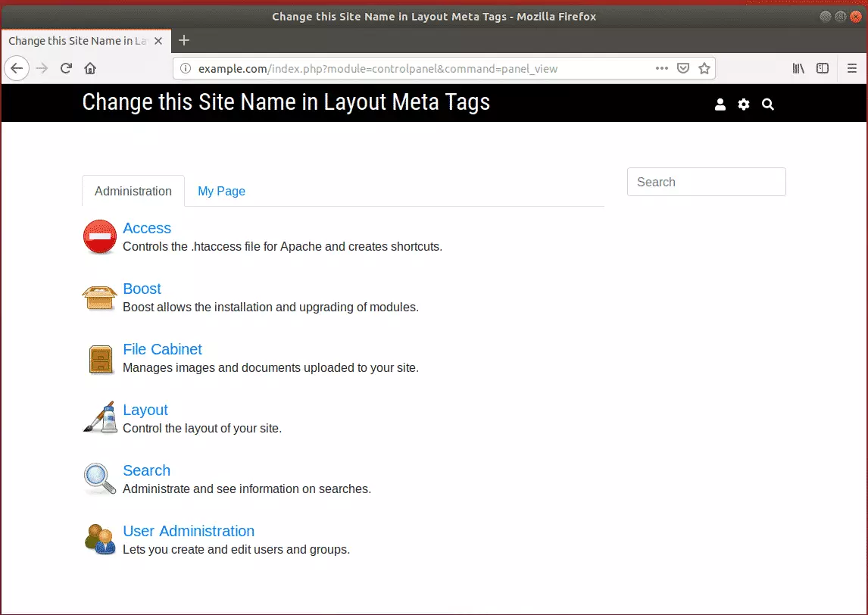
Task: Open the Search module link
Action: point(147,470)
